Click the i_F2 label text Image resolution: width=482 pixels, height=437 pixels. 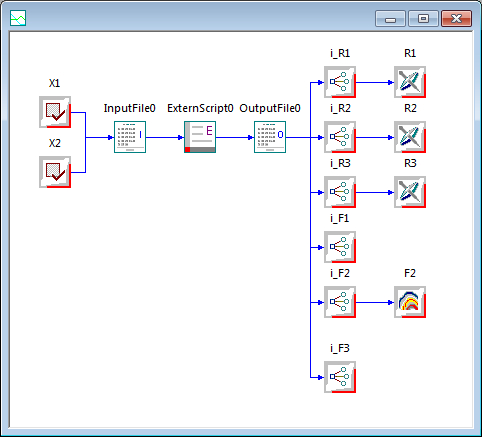pos(340,273)
